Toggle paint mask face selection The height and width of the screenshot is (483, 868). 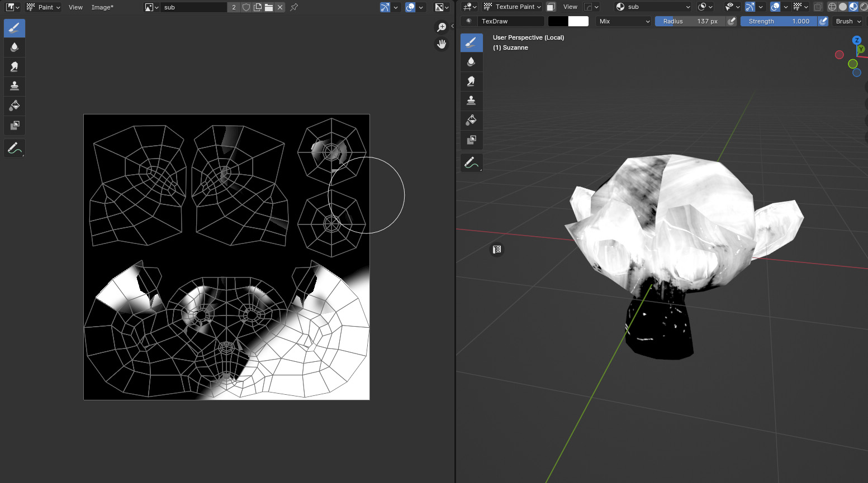pos(551,7)
